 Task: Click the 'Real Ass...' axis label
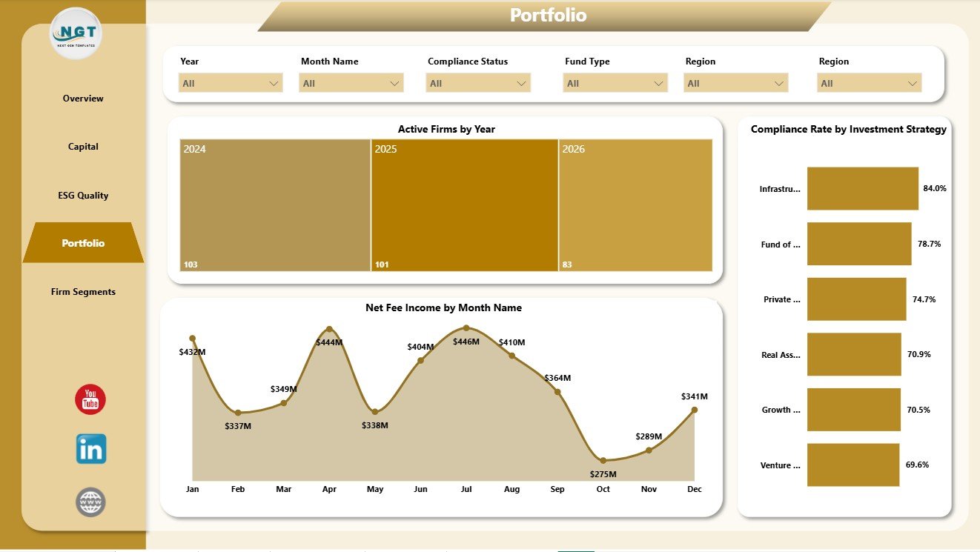781,355
